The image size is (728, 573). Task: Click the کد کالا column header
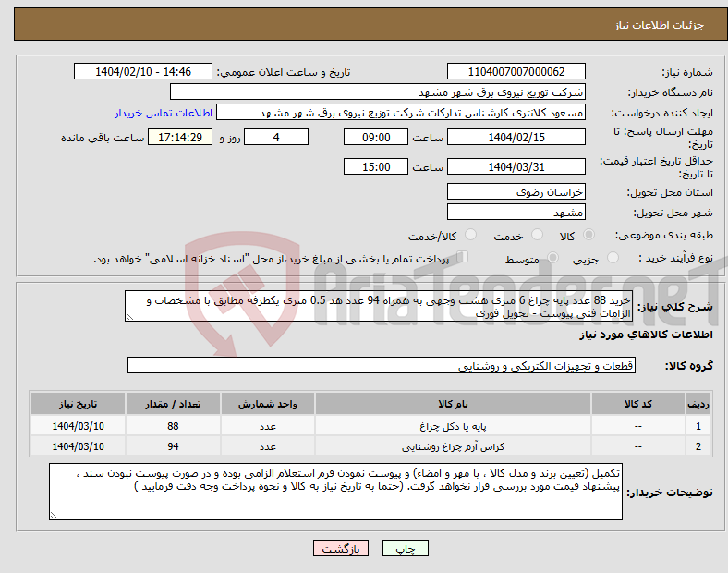click(638, 404)
